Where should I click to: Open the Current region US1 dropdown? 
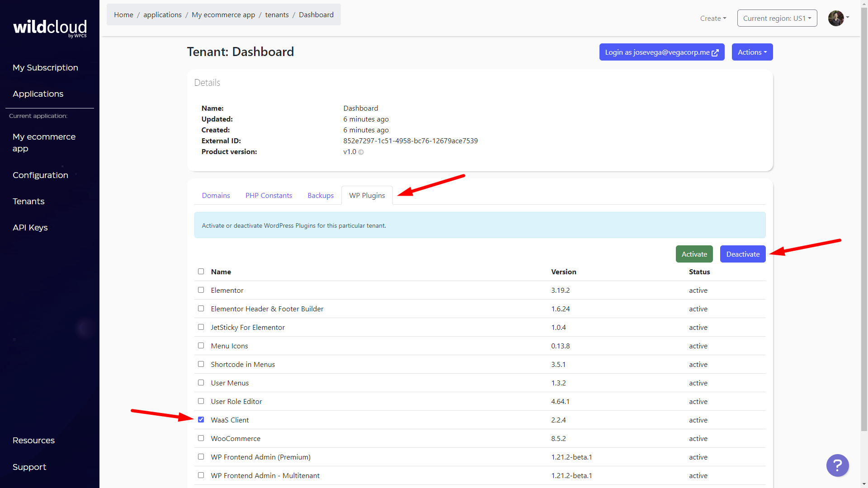(777, 18)
